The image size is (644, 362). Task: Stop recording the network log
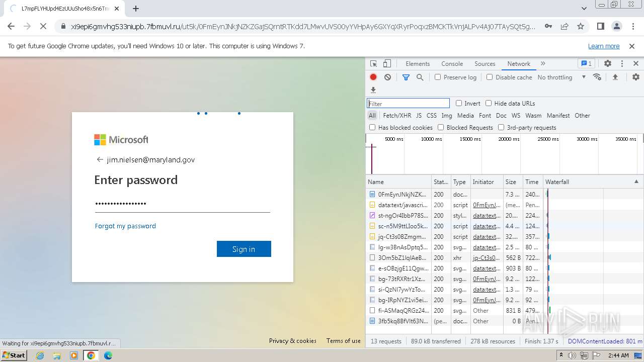373,77
